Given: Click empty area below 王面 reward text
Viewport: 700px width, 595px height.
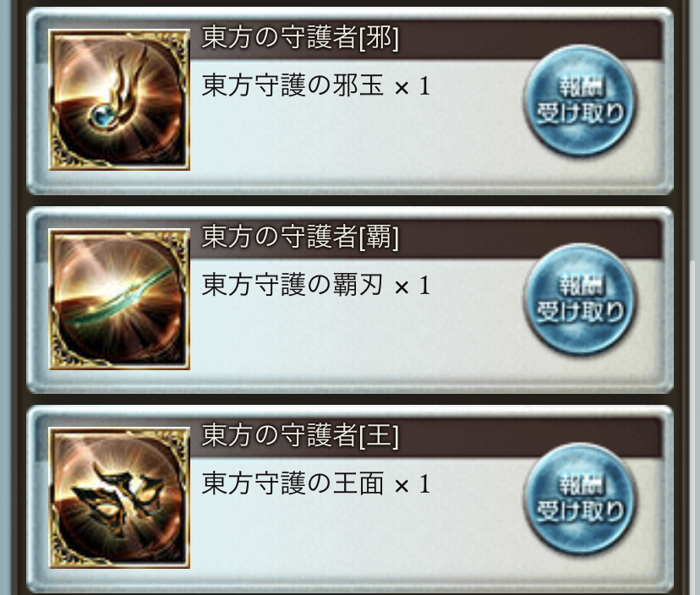Looking at the screenshot, I should [353, 536].
